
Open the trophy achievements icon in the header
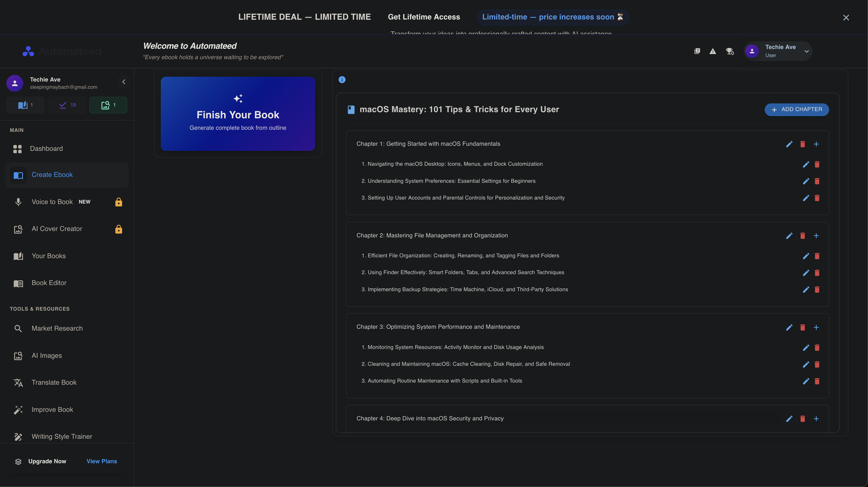(729, 51)
